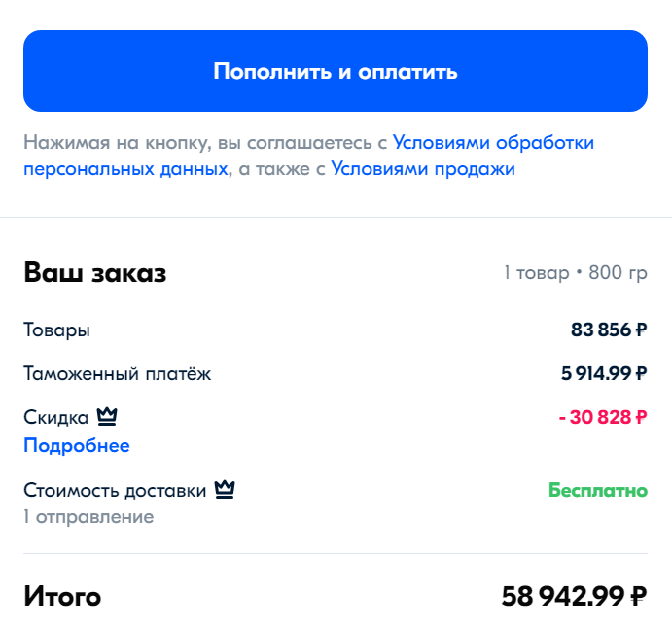The height and width of the screenshot is (626, 672).
Task: Click the 1 товар • 800 гр summary
Action: 575,273
